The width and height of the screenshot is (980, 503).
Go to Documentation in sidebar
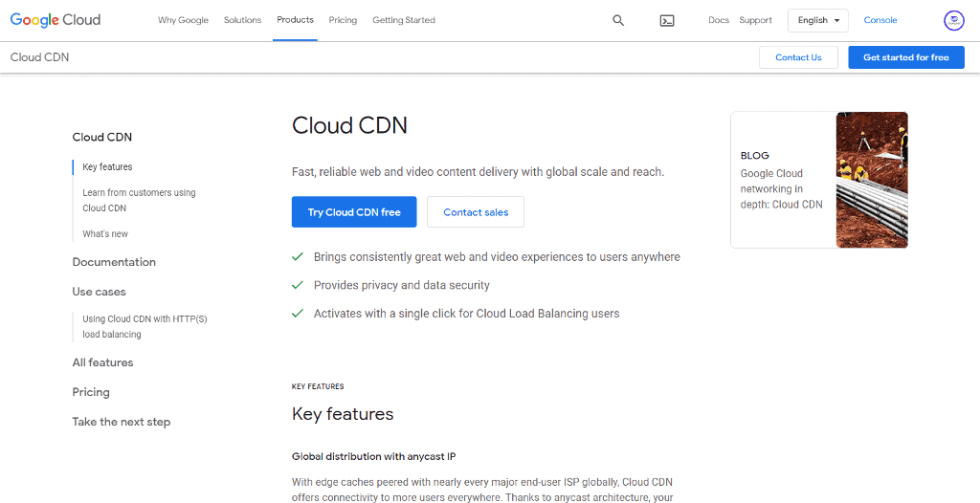click(x=114, y=262)
